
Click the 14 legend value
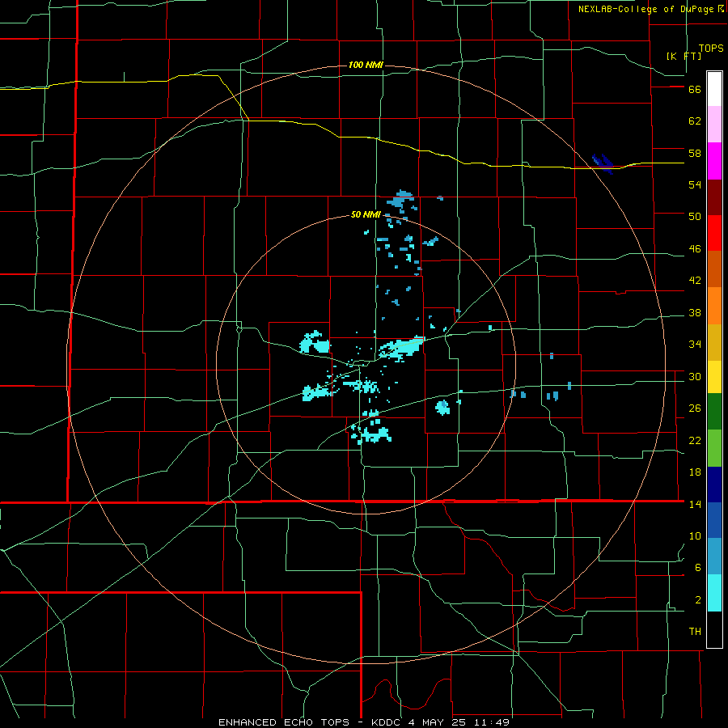(x=695, y=504)
